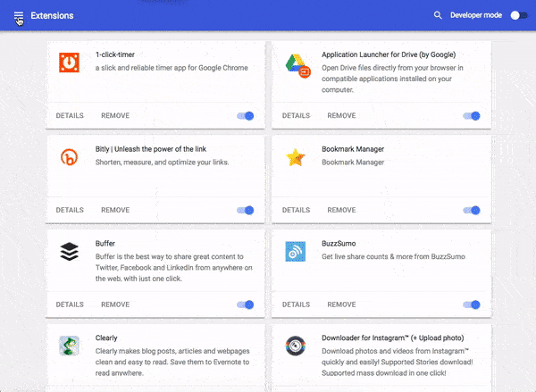Click the Google Drive launcher icon

(297, 65)
